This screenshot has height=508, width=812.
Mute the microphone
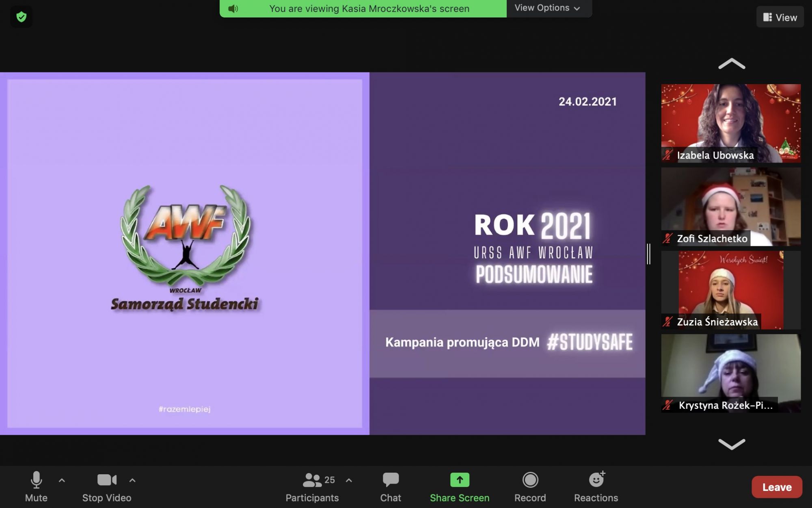pyautogui.click(x=36, y=486)
